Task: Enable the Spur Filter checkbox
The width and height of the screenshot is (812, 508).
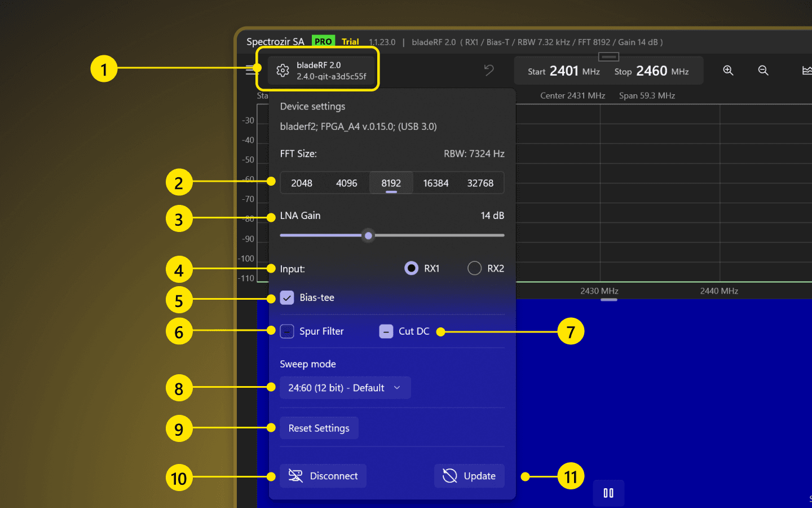Action: pyautogui.click(x=287, y=331)
